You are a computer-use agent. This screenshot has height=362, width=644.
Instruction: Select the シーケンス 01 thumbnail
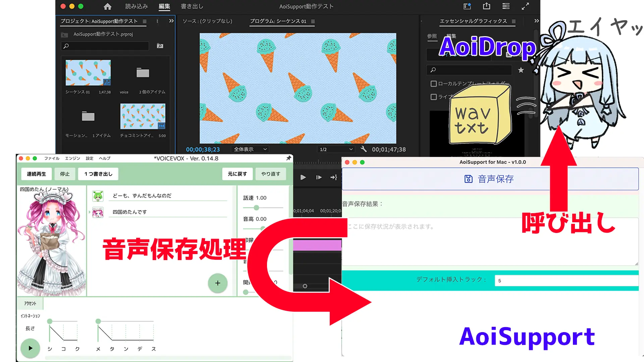88,73
